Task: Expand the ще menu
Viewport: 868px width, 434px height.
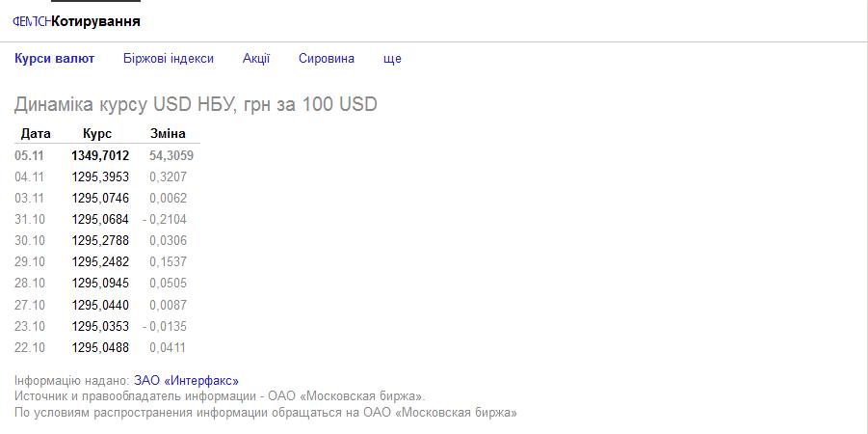Action: tap(392, 58)
